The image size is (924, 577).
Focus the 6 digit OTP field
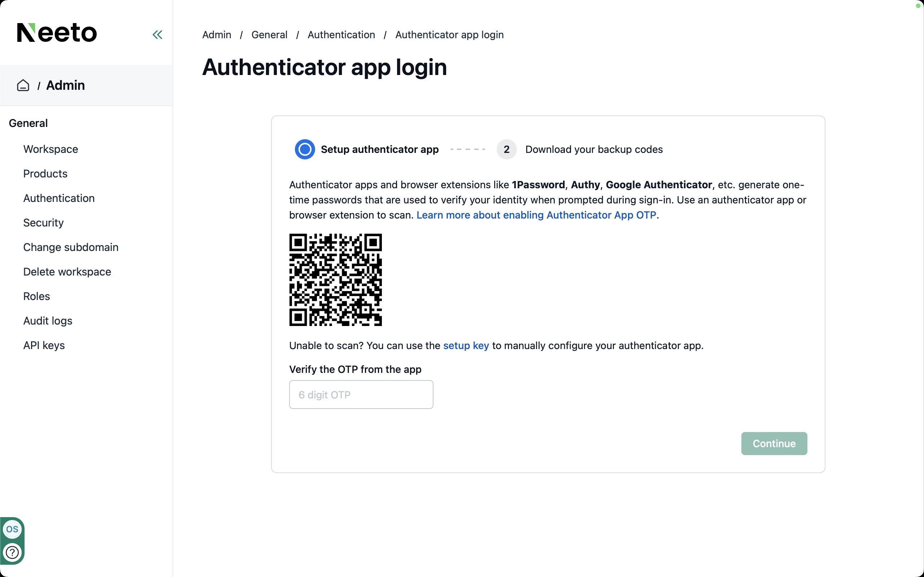(x=361, y=395)
